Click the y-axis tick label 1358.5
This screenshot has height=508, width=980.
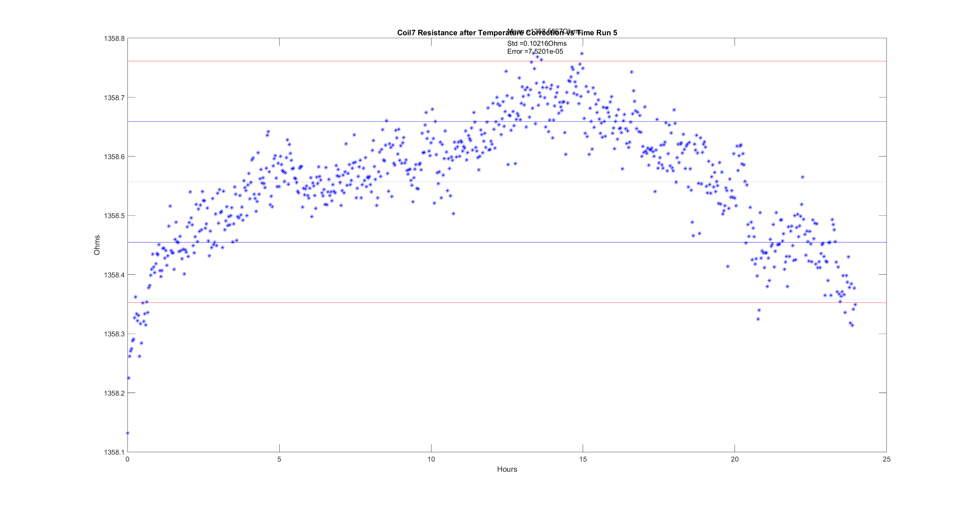point(114,216)
